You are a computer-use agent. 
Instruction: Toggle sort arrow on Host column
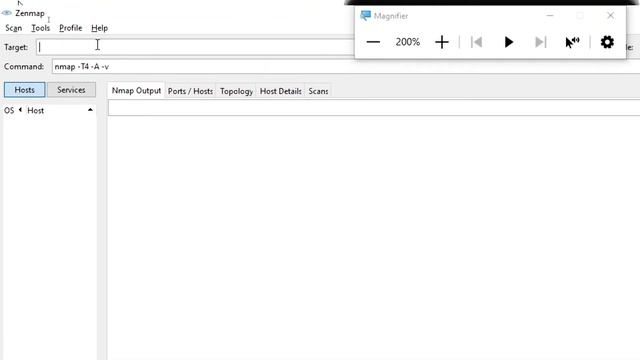tap(90, 110)
